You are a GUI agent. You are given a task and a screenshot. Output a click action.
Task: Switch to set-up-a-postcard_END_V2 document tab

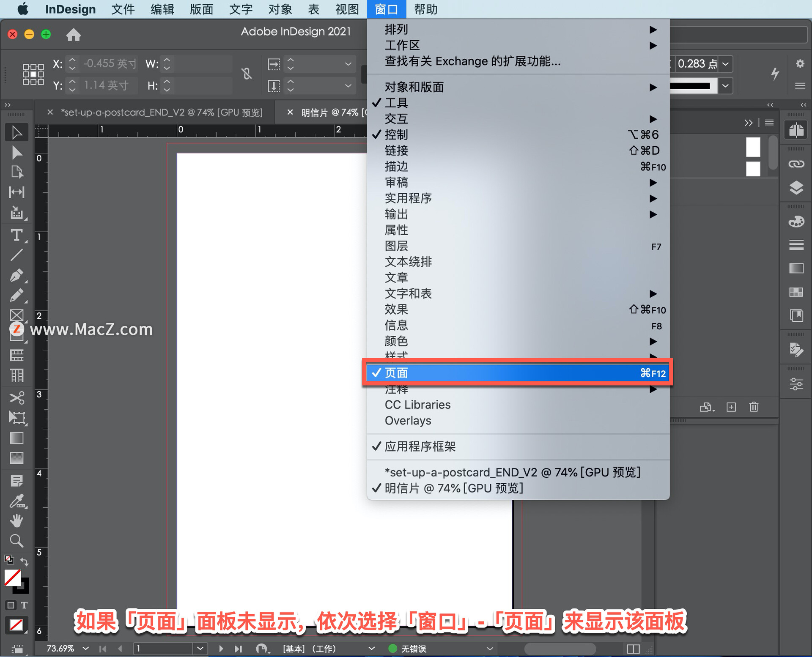point(161,112)
